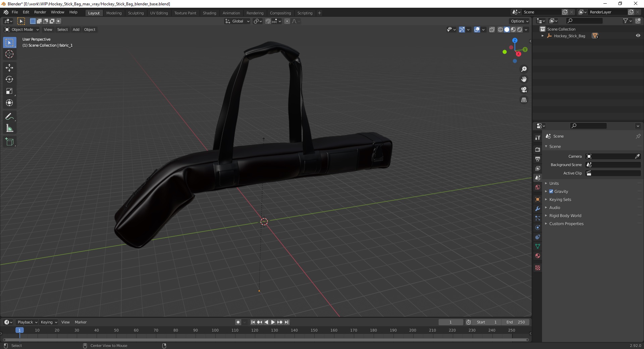Click the Pan view hand icon
The height and width of the screenshot is (349, 644).
point(524,80)
